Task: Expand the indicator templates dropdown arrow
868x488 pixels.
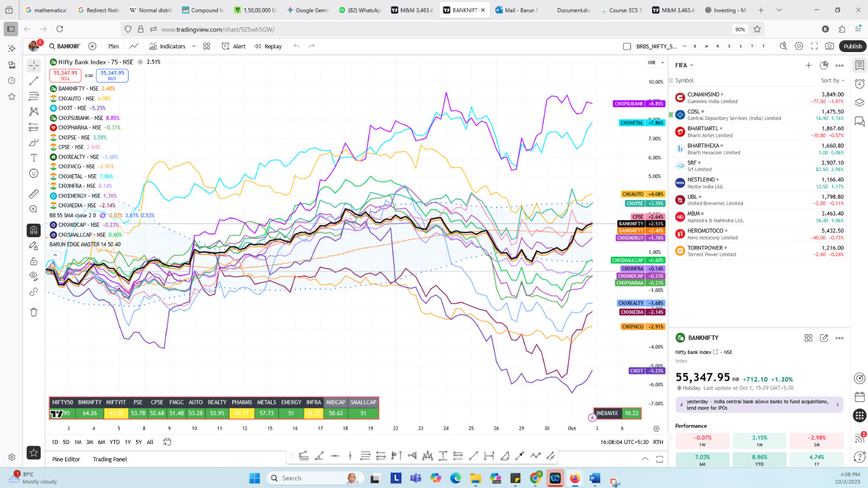Action: coord(194,46)
